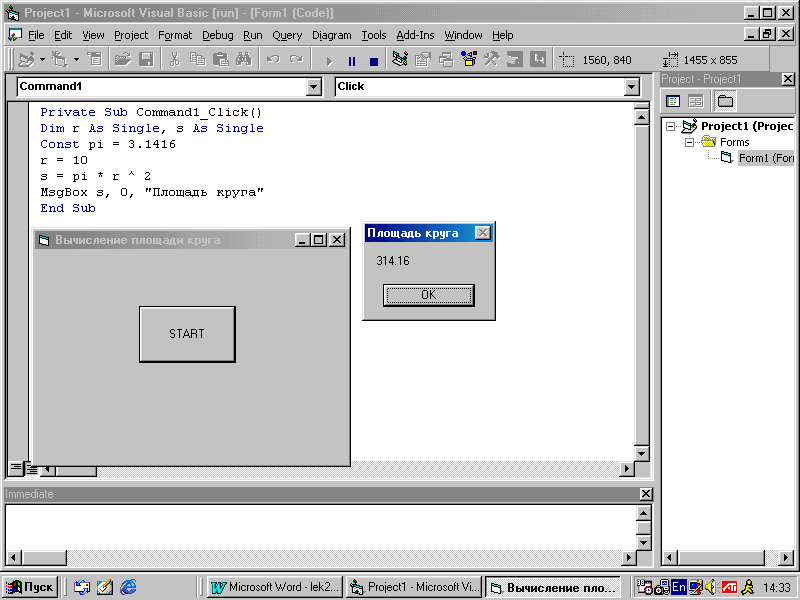Click the Cut scissors icon
This screenshot has width=800, height=600.
click(x=174, y=60)
